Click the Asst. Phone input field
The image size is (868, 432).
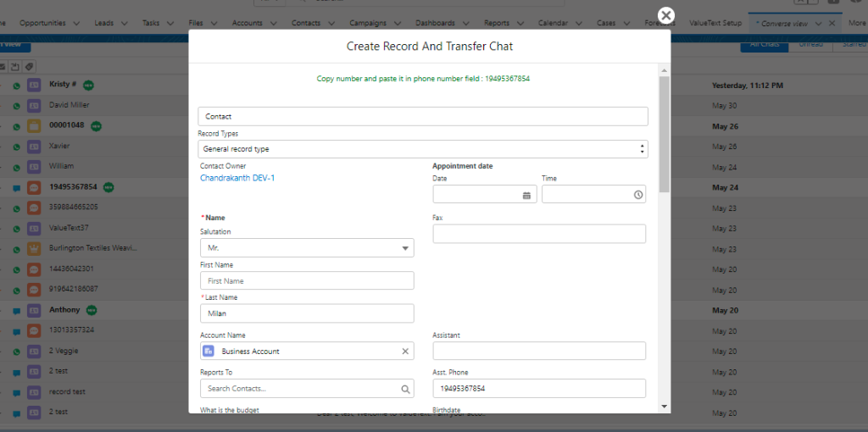point(538,389)
